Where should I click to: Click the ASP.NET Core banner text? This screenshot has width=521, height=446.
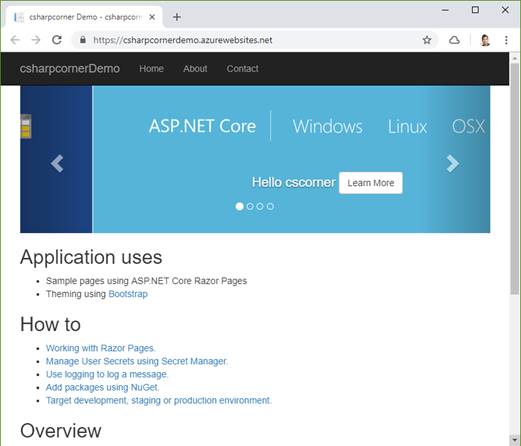202,126
